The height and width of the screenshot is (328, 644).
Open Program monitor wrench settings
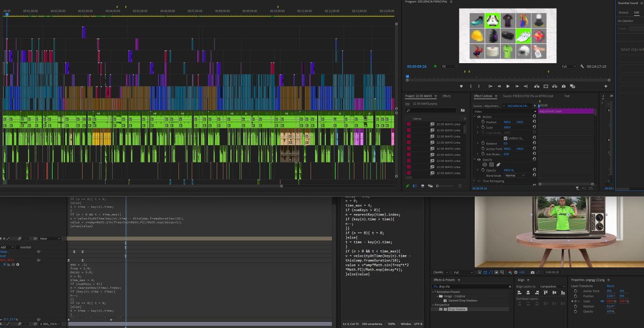tap(582, 66)
